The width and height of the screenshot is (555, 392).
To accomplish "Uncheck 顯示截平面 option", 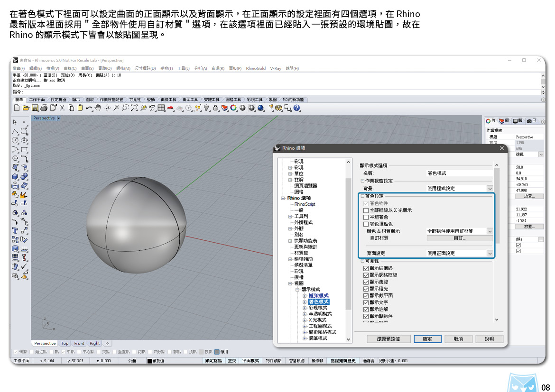I will [366, 296].
